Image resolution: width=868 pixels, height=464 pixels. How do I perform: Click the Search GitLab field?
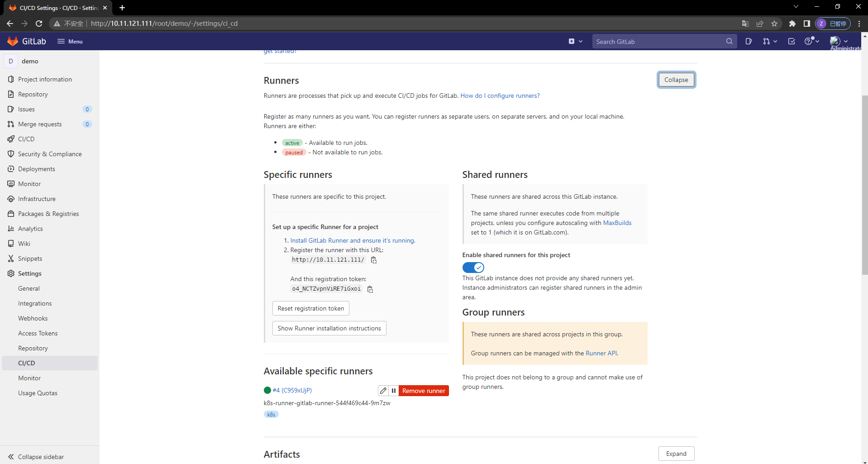(x=664, y=41)
